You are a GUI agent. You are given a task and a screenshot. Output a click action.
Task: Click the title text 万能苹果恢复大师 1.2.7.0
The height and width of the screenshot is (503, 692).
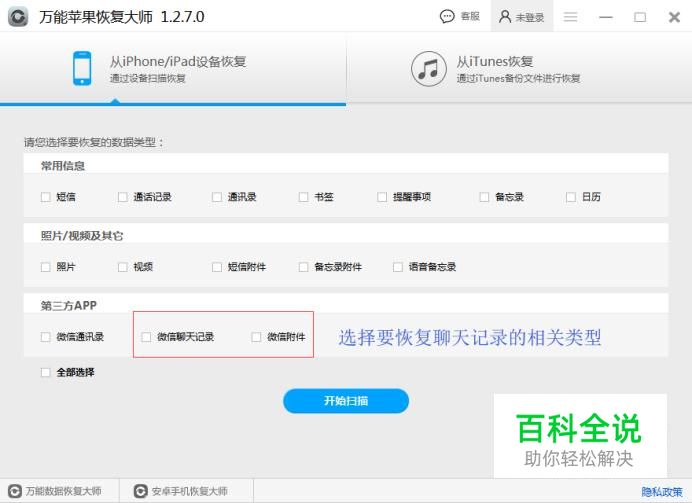[x=122, y=17]
